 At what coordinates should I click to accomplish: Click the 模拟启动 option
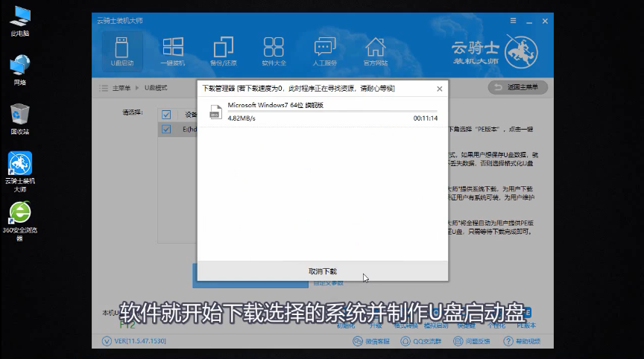coord(436,325)
